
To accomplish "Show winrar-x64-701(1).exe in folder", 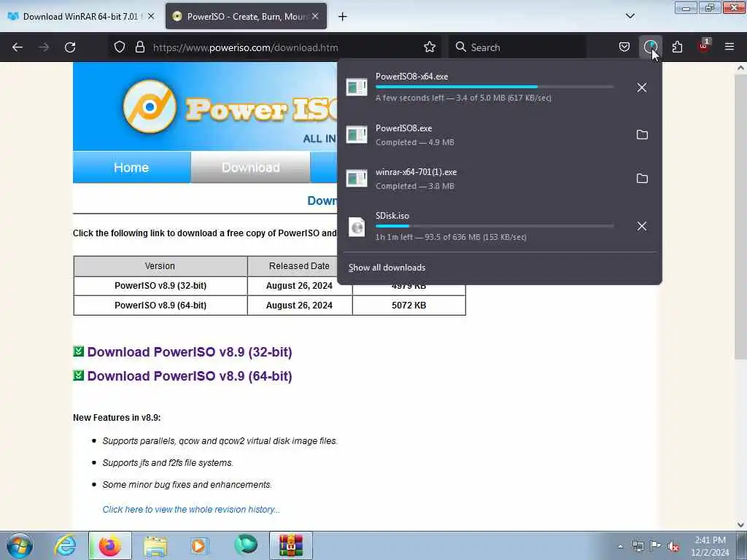I will point(642,179).
